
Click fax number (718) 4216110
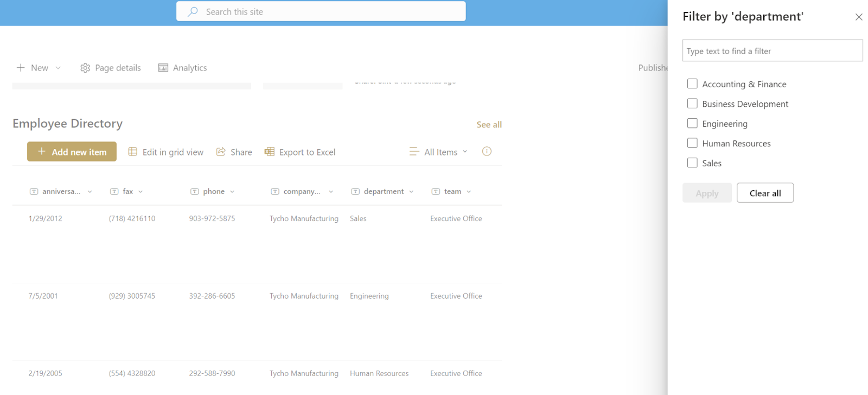coord(132,218)
